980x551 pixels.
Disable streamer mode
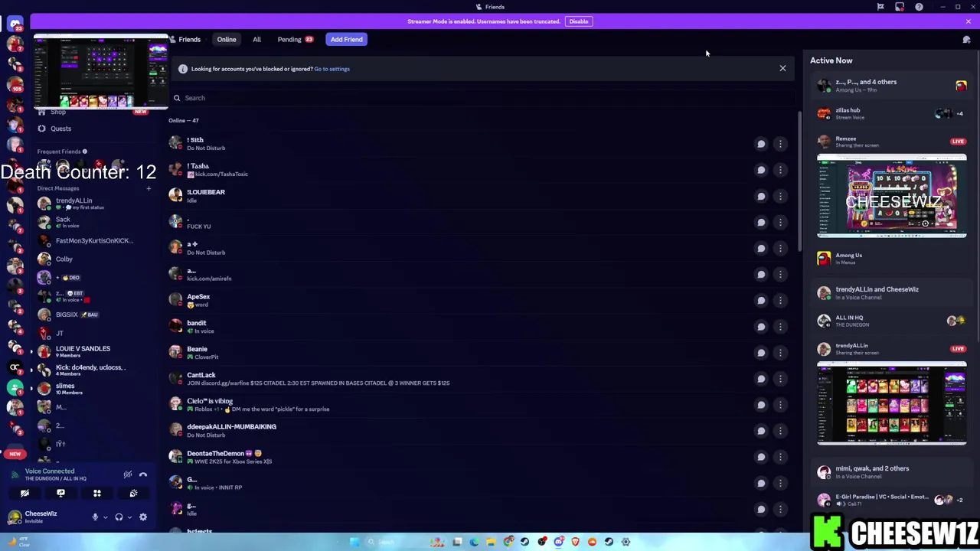579,21
